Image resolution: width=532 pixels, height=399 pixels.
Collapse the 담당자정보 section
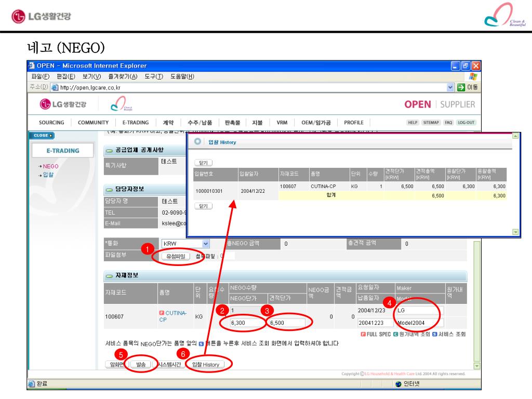[x=109, y=190]
